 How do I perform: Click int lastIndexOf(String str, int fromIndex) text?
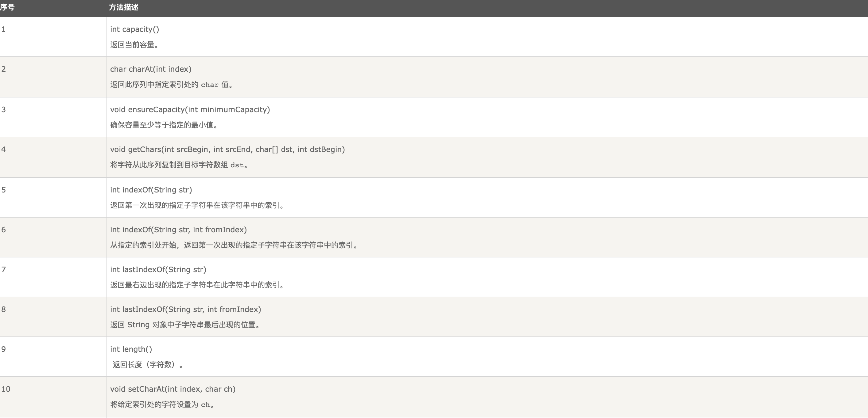pos(185,309)
